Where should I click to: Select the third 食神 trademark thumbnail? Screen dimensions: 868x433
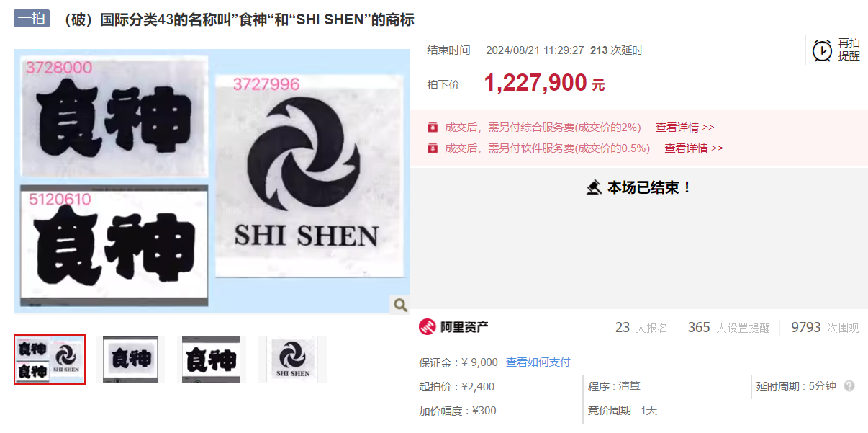coord(211,360)
